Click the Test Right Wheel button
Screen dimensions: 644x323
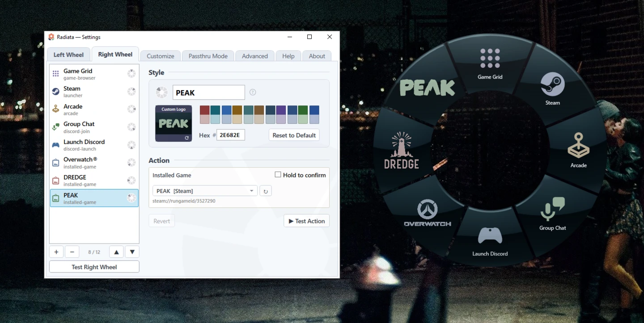pyautogui.click(x=94, y=267)
